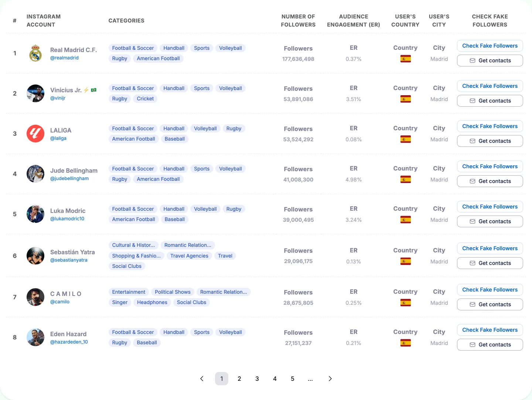Click Eden Hazard avatar image
Screen dimensions: 532x400
pos(35,337)
